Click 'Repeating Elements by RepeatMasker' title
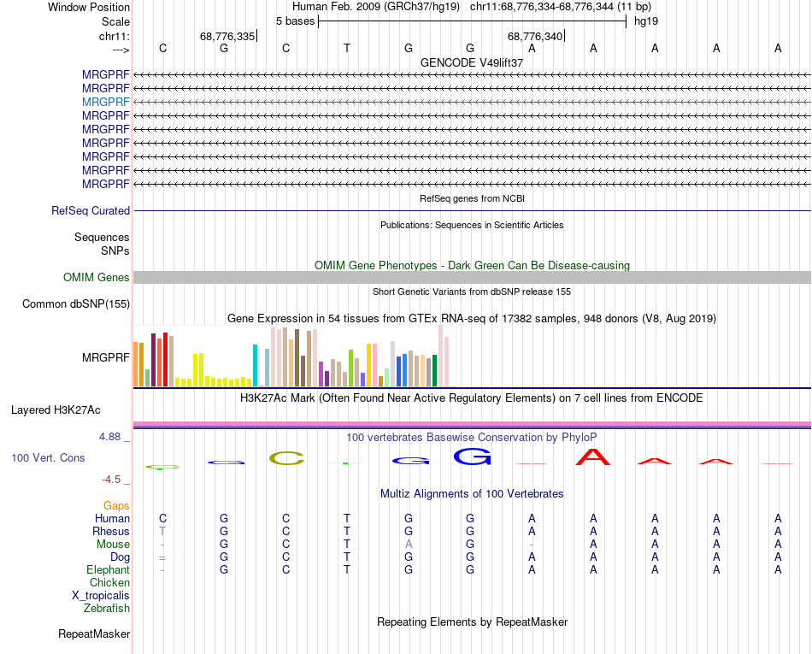This screenshot has height=654, width=812. click(472, 622)
